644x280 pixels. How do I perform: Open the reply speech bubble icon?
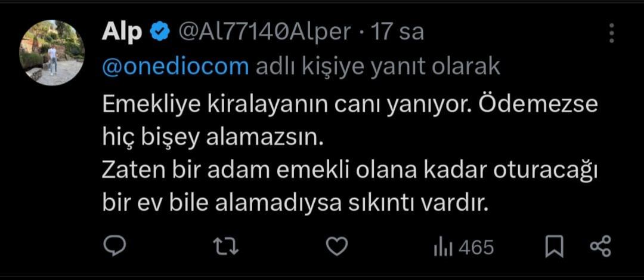click(114, 248)
